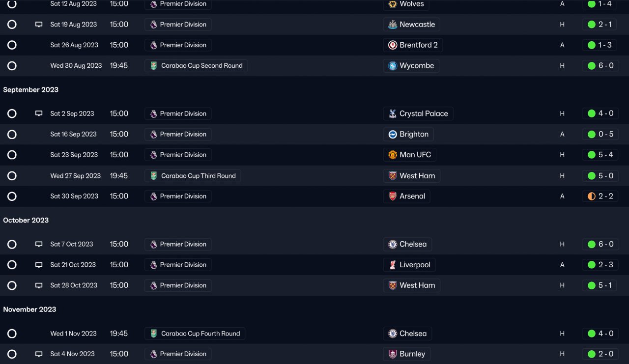Select the radio circle for Sat 7 Oct match
The width and height of the screenshot is (629, 364).
[x=12, y=245]
